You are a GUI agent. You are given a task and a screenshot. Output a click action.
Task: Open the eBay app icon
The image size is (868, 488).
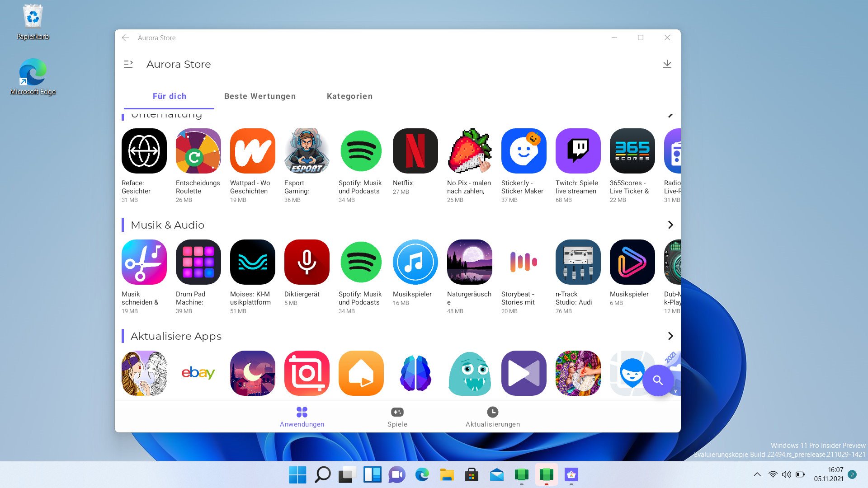pos(198,373)
